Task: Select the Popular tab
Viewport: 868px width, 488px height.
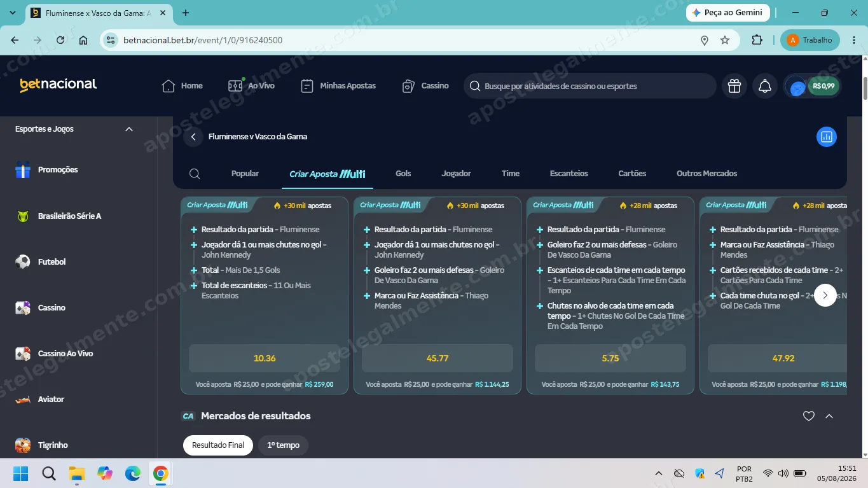Action: coord(245,174)
